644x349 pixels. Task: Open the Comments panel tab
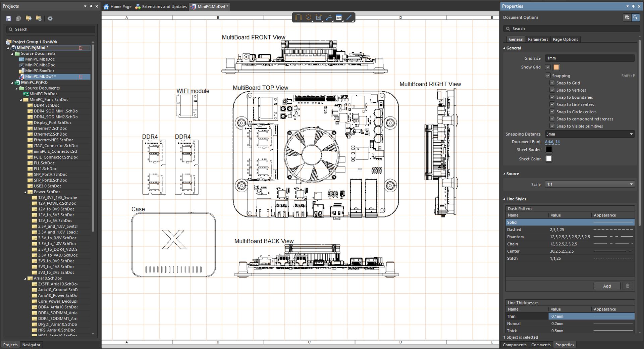(x=541, y=345)
